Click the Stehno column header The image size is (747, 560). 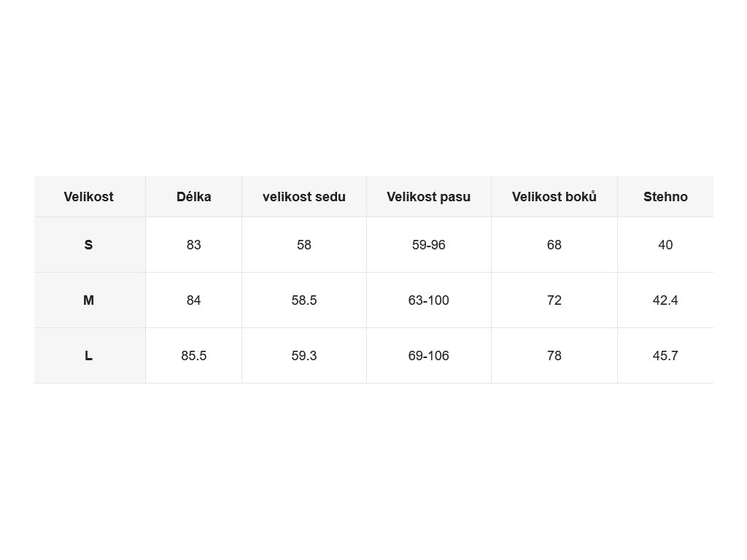665,197
